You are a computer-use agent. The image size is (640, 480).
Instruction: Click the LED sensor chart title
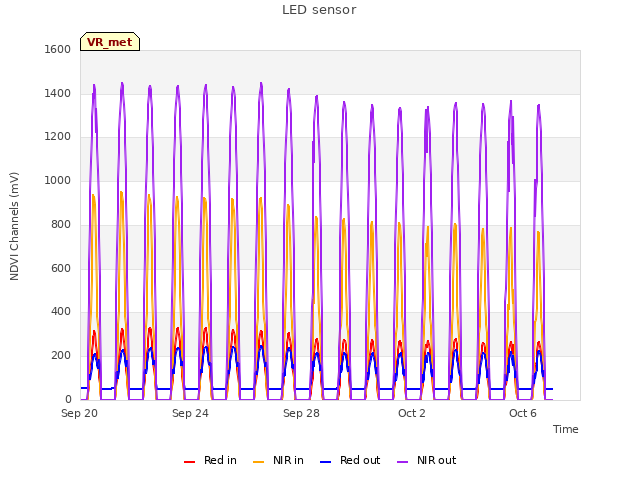[319, 10]
